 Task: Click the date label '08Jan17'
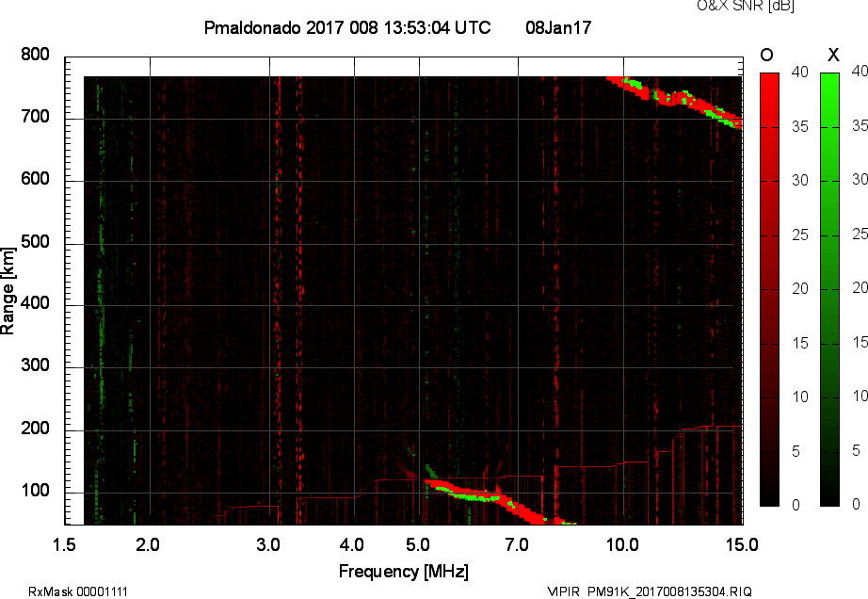click(558, 27)
